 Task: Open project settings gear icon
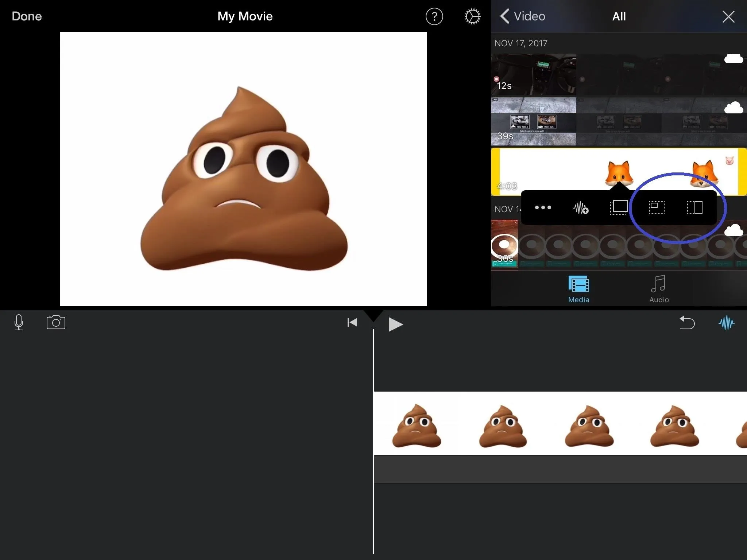[x=472, y=16]
